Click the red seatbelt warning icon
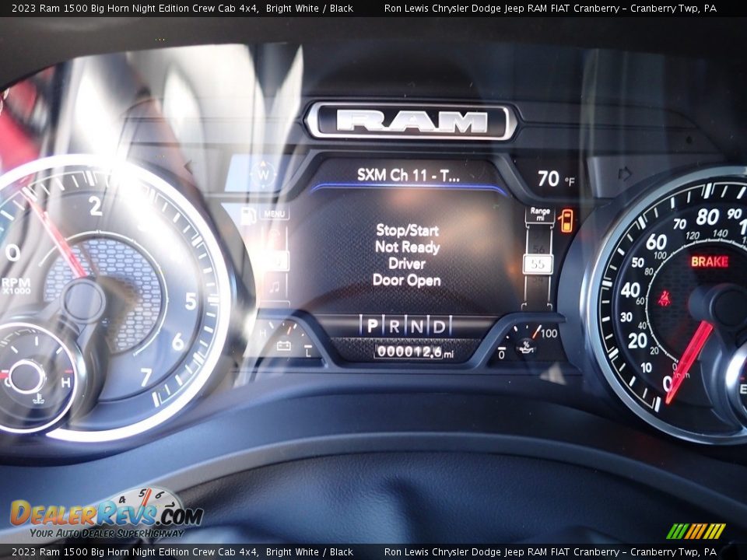The width and height of the screenshot is (747, 560). click(664, 299)
